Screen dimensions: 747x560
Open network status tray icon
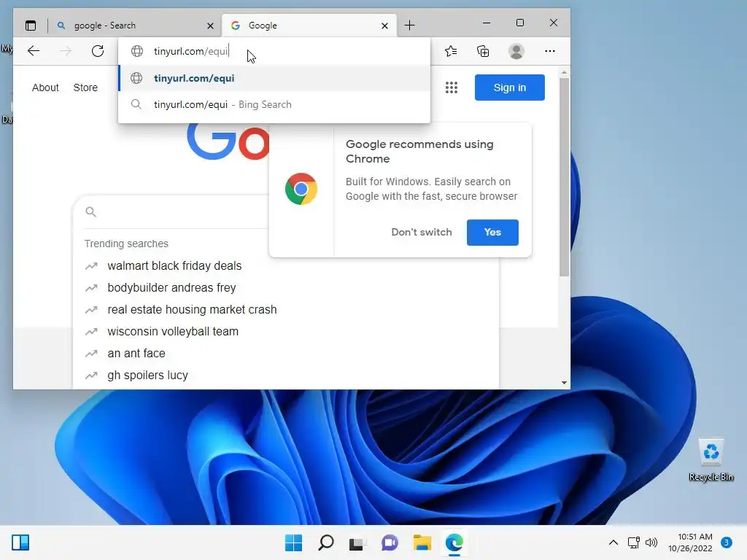click(634, 542)
